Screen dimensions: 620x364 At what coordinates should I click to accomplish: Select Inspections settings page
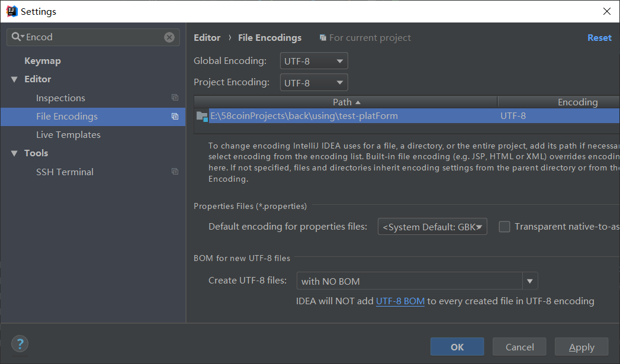tap(60, 98)
